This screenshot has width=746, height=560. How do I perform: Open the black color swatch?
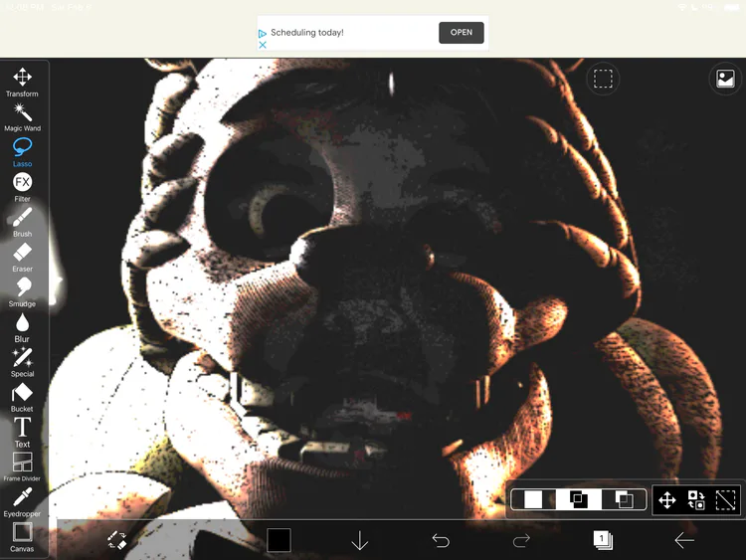point(279,540)
